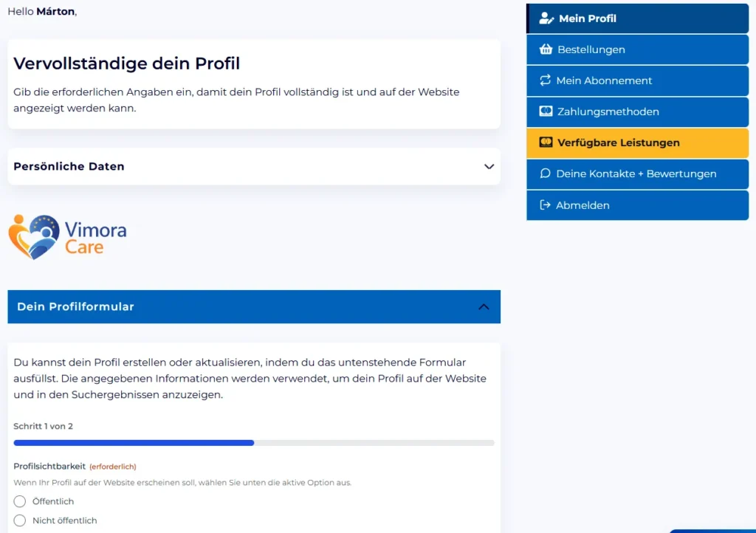This screenshot has width=756, height=533.
Task: Open the Bestellungen menu item
Action: point(637,49)
